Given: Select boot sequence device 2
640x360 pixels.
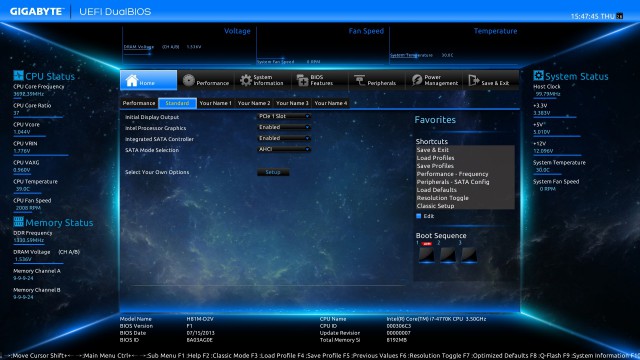Looking at the screenshot, I should click(x=448, y=255).
